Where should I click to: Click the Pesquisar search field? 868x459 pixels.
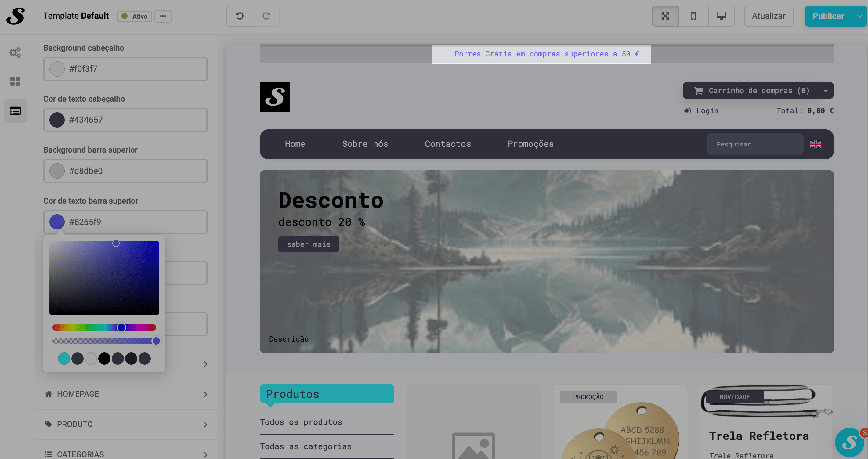755,144
